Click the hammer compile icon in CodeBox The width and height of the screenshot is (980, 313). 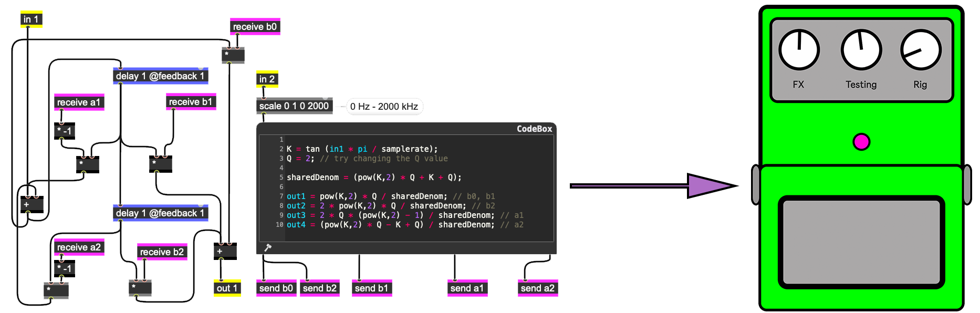(267, 247)
